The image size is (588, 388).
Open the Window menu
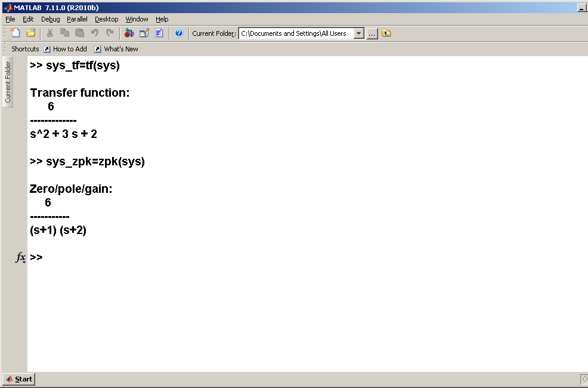[x=137, y=19]
